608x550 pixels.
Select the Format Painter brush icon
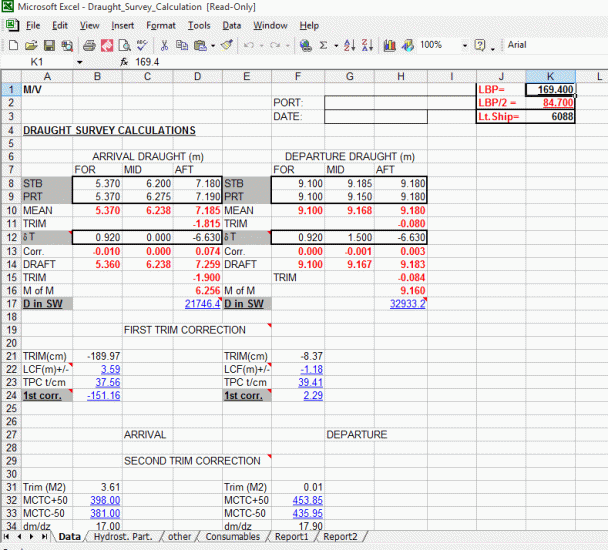point(227,45)
